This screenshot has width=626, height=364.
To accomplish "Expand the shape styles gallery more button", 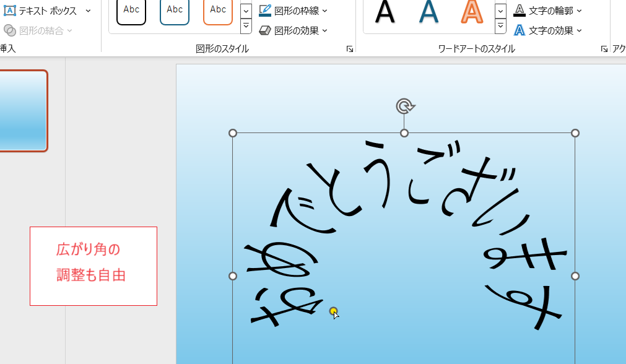I will point(246,27).
